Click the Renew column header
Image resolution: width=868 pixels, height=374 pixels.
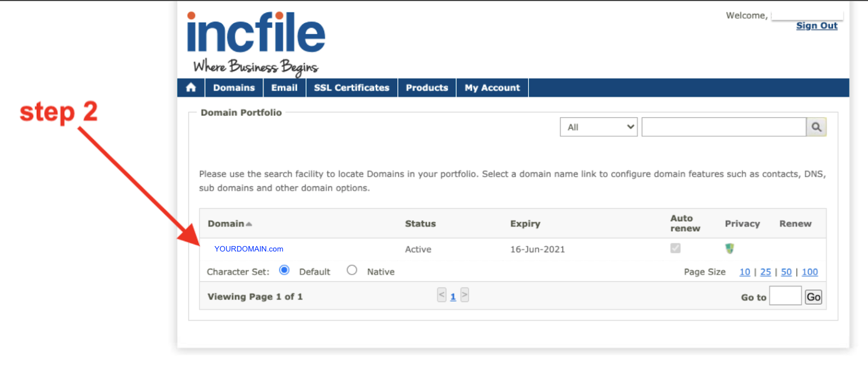pos(795,223)
